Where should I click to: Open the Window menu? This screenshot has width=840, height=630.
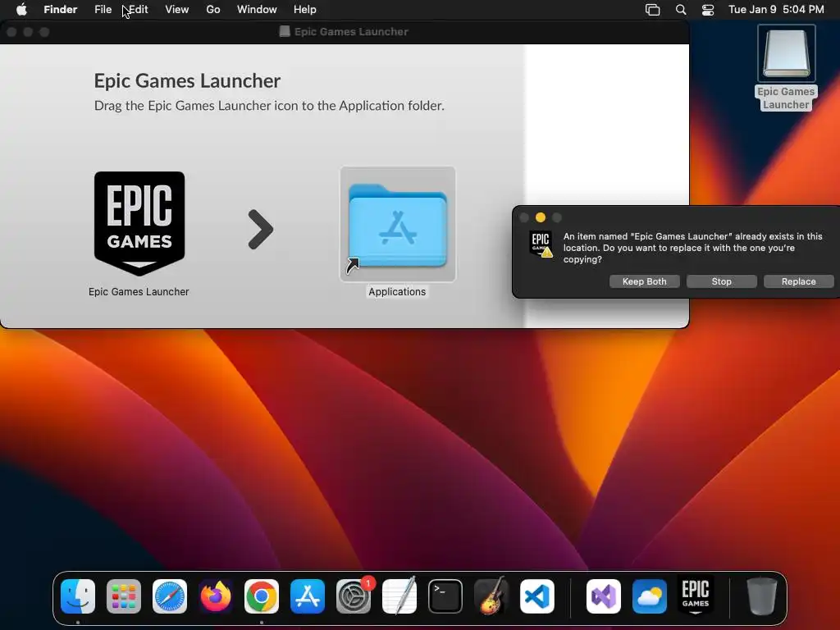[x=257, y=10]
